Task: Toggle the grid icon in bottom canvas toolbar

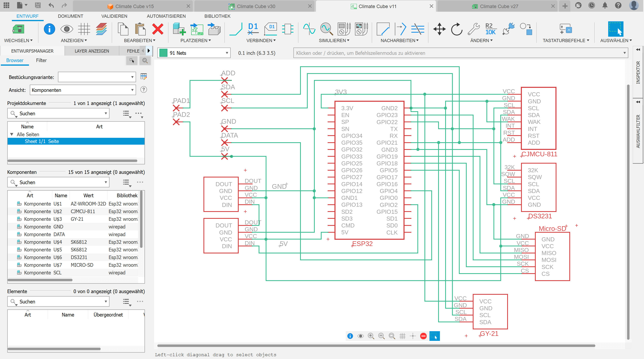Action: pos(402,336)
